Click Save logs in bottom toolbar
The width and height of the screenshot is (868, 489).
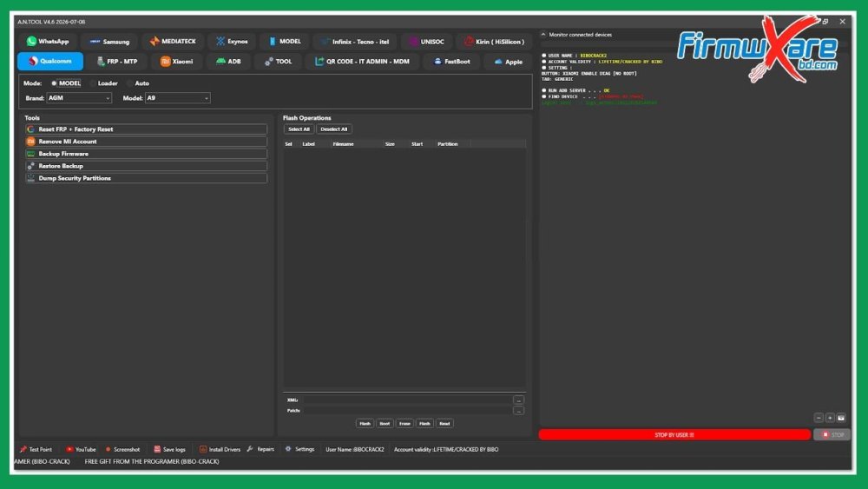click(x=169, y=449)
